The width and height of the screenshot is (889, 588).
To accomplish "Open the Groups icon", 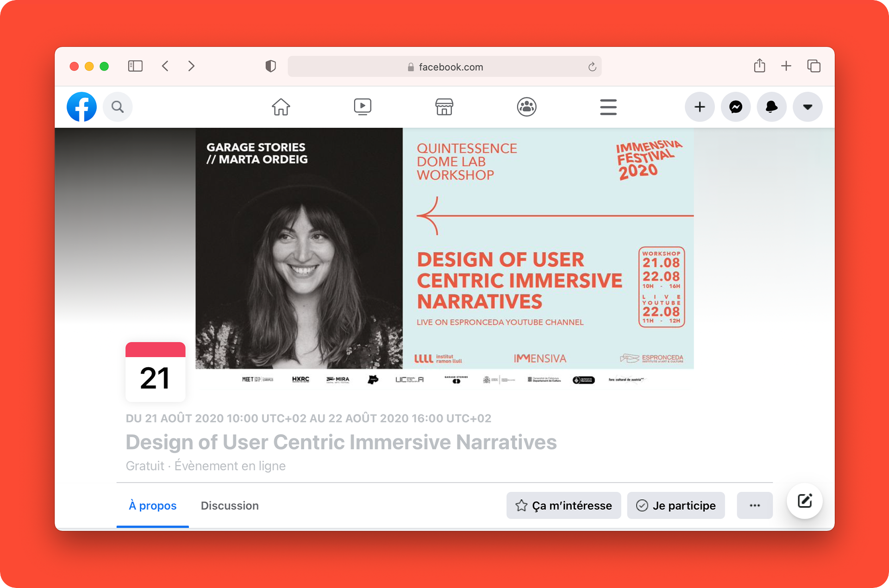I will point(526,107).
